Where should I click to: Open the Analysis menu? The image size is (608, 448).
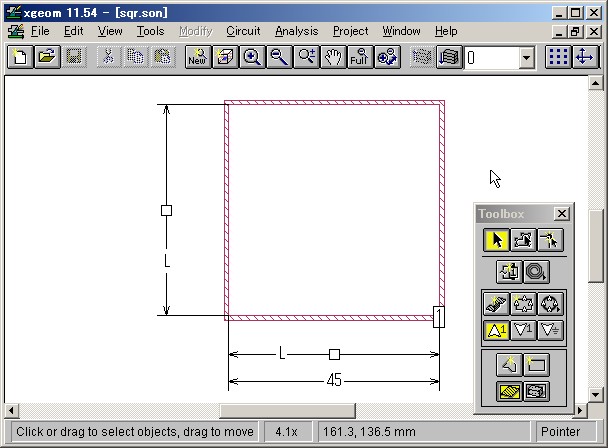[297, 31]
